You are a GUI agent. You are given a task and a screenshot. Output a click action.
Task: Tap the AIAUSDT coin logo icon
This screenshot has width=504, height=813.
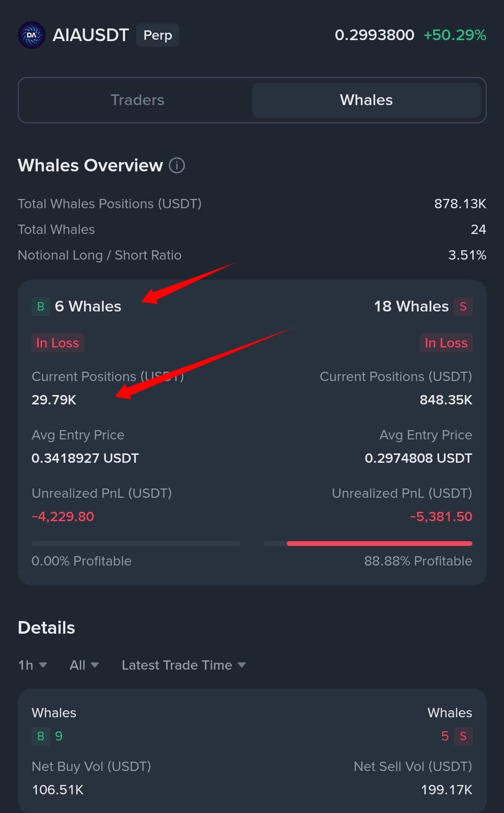32,35
